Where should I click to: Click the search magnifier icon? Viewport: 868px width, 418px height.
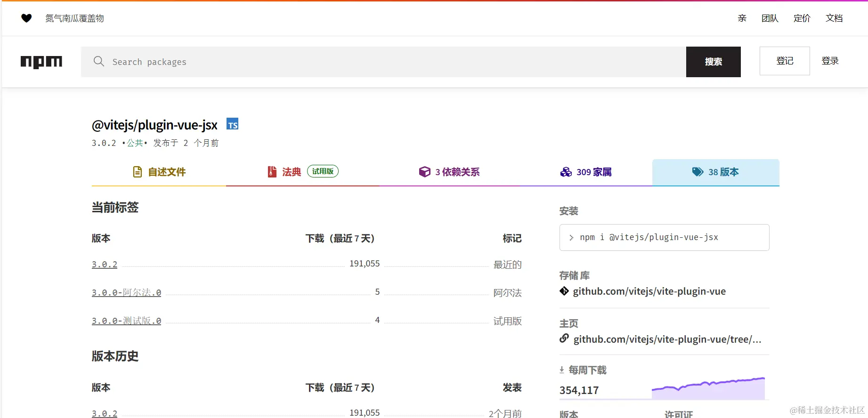tap(99, 61)
